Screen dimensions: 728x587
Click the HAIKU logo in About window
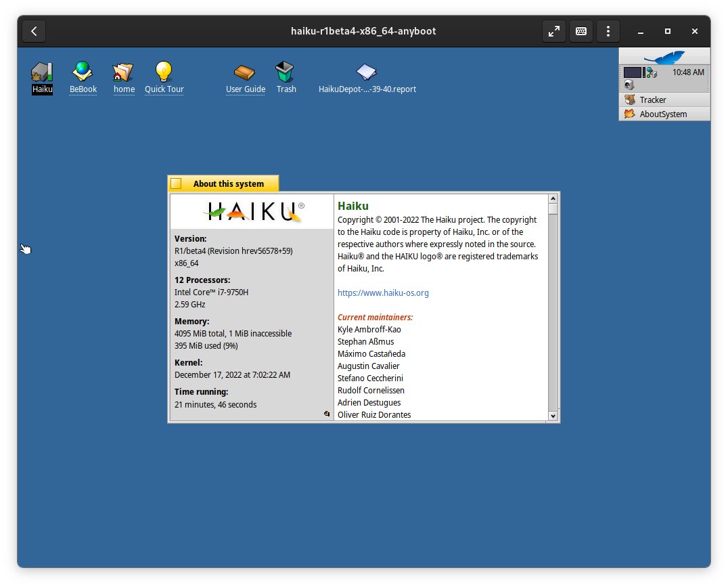click(254, 211)
